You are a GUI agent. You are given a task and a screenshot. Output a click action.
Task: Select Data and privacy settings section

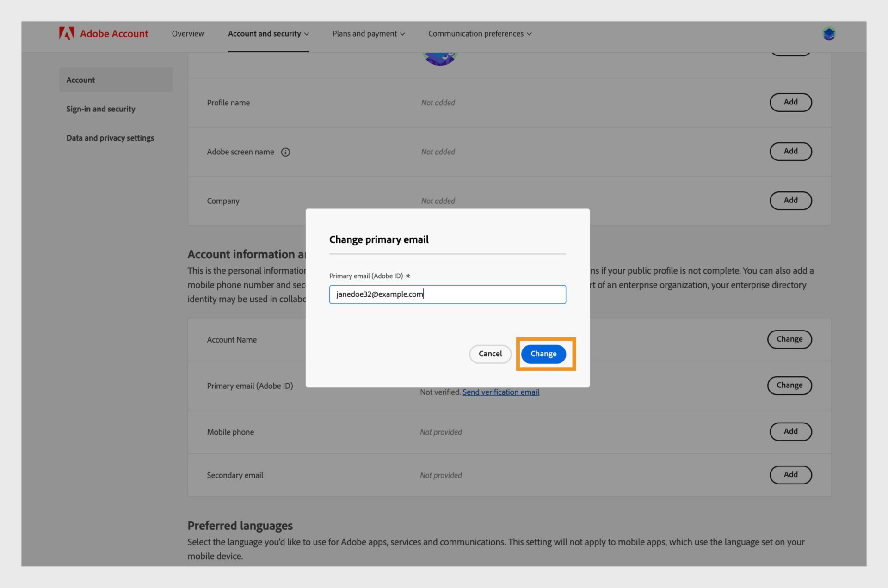pyautogui.click(x=110, y=139)
